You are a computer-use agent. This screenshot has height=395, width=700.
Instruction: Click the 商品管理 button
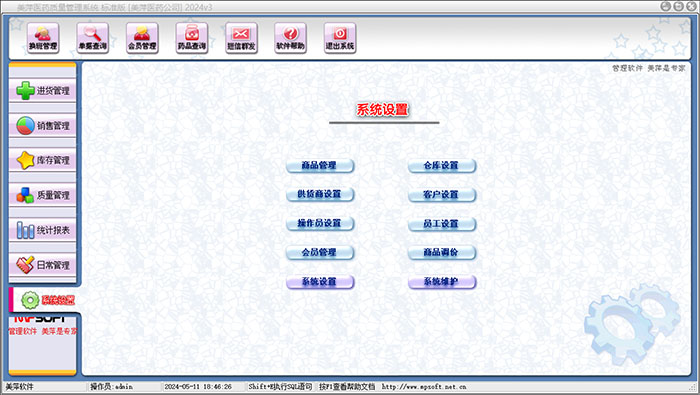[x=320, y=166]
